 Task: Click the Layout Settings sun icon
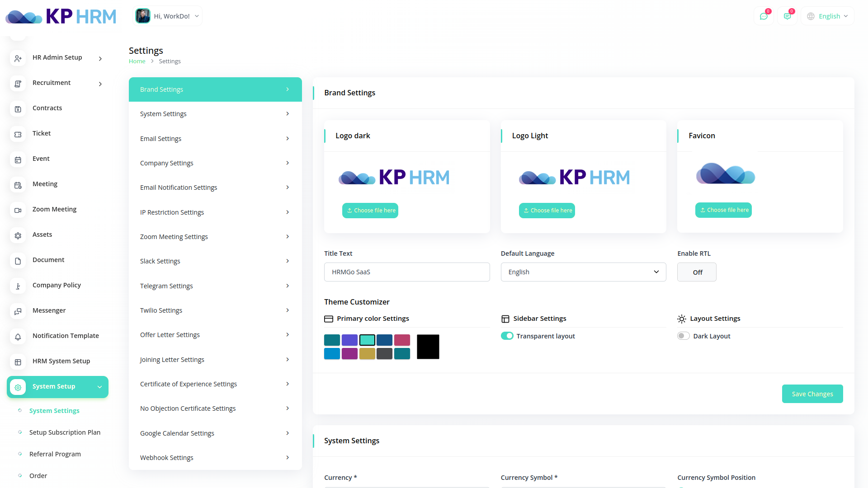point(682,319)
